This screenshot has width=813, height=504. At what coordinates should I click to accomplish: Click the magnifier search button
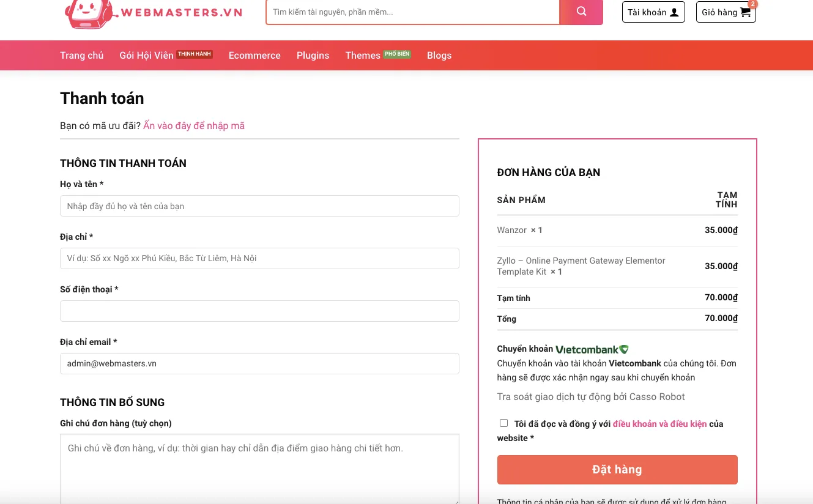[581, 12]
